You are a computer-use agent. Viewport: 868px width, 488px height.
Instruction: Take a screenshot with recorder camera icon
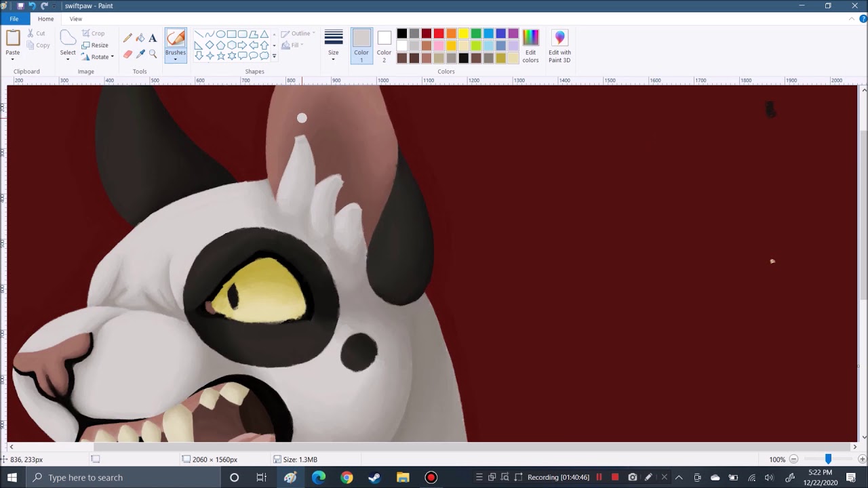coord(632,477)
